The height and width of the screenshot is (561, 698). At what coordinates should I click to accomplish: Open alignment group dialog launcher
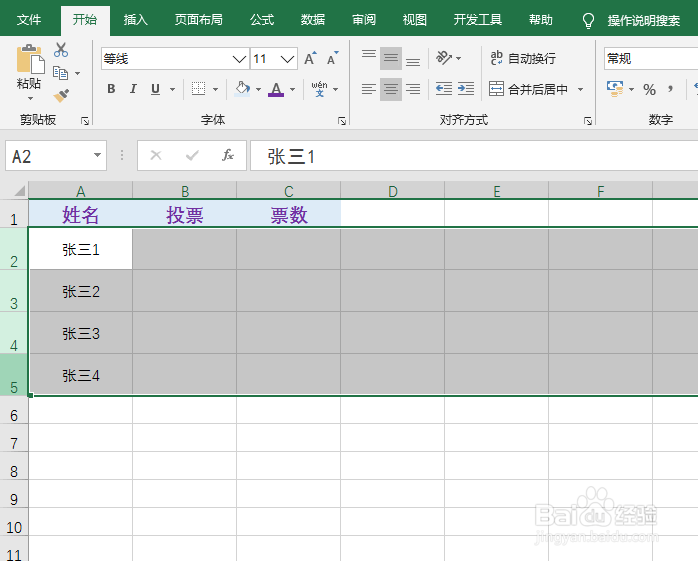pyautogui.click(x=588, y=121)
